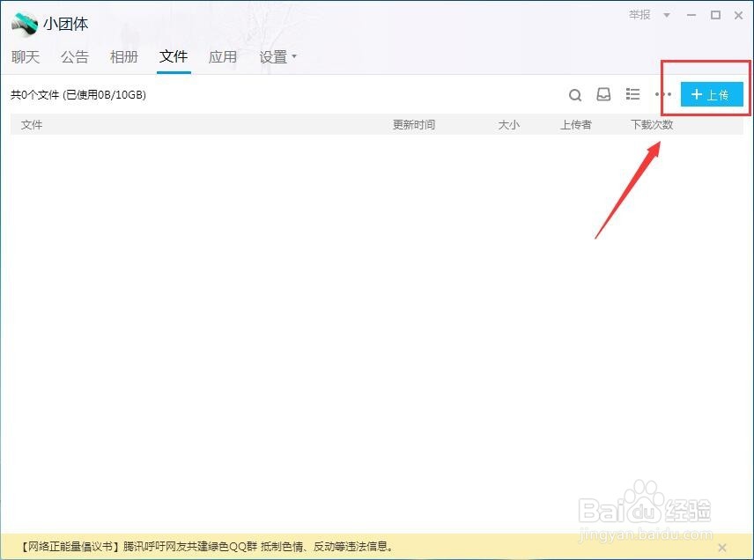
Task: Click the blue 上传 upload button
Action: [713, 94]
